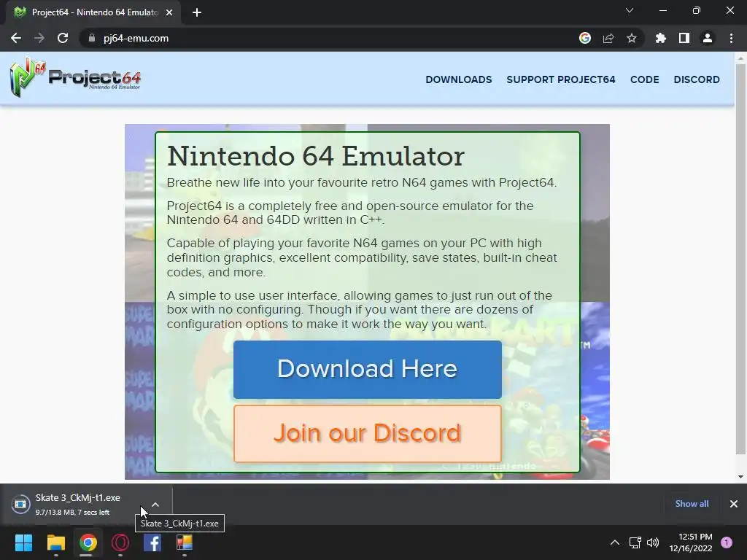Bookmark this page with the star icon

point(632,38)
